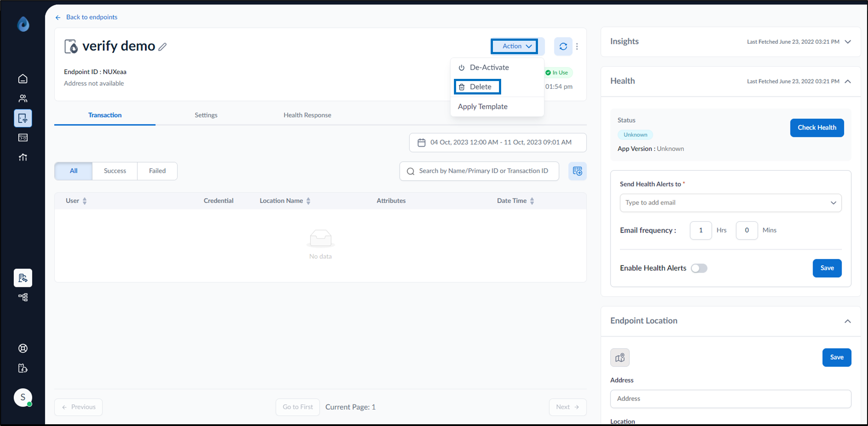Image resolution: width=868 pixels, height=426 pixels.
Task: Edit endpoint name with pencil icon
Action: (162, 47)
